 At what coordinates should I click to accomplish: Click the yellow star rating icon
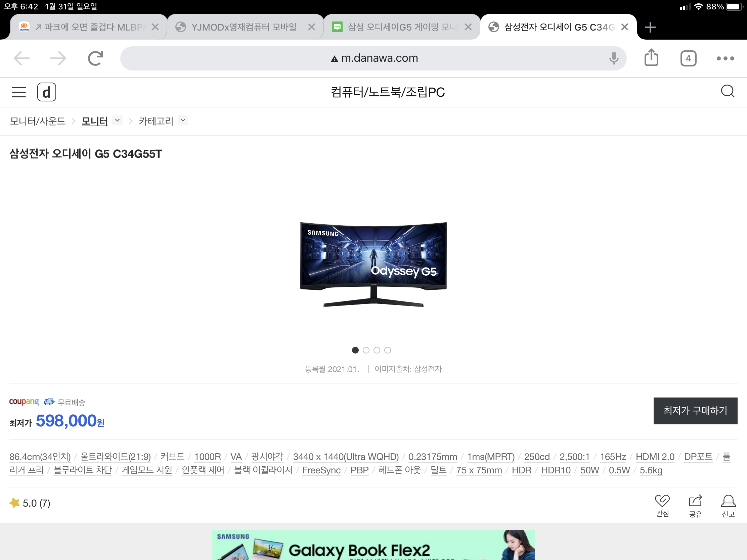point(14,503)
